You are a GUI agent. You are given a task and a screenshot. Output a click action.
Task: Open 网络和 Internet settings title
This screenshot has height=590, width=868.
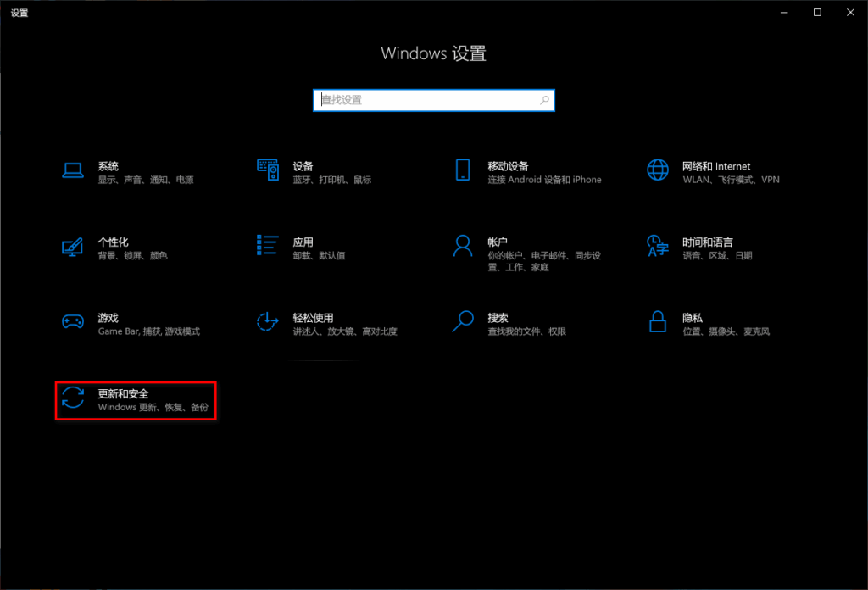(716, 166)
